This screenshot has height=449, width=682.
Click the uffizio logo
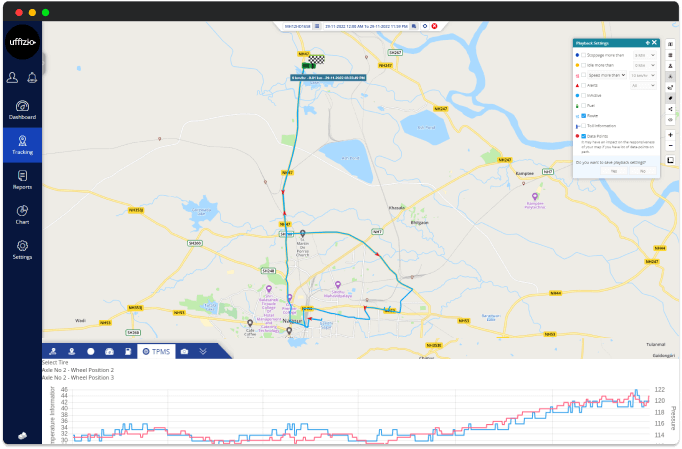(22, 42)
